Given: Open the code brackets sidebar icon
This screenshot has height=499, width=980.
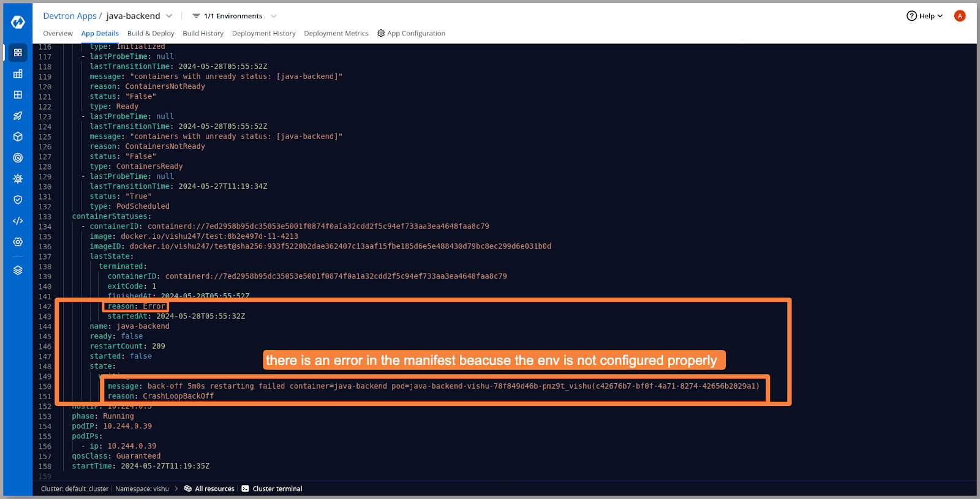Looking at the screenshot, I should (x=18, y=221).
